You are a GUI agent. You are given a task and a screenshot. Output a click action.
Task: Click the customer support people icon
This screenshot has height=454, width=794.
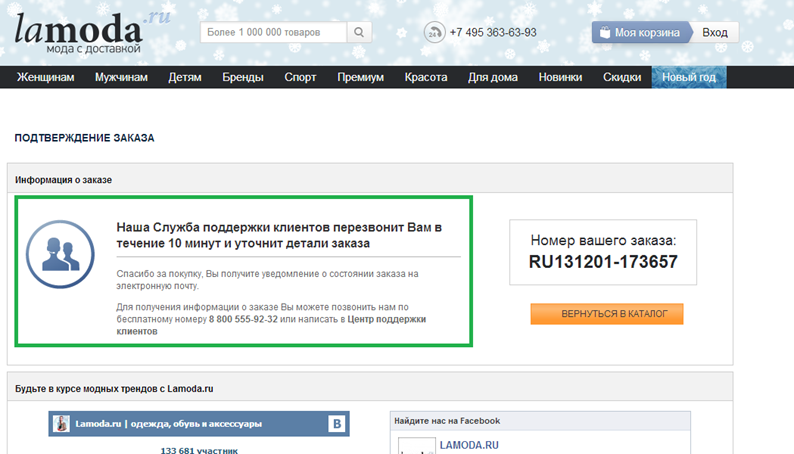pyautogui.click(x=60, y=254)
